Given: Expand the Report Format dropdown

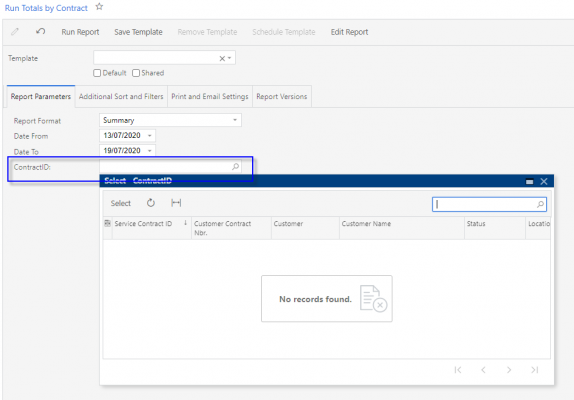Looking at the screenshot, I should tap(235, 120).
